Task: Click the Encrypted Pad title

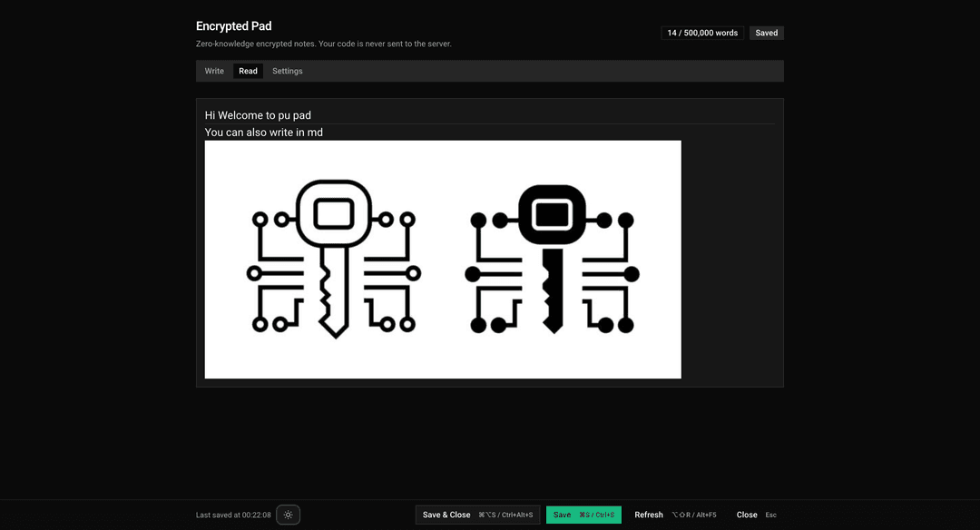Action: [x=233, y=26]
